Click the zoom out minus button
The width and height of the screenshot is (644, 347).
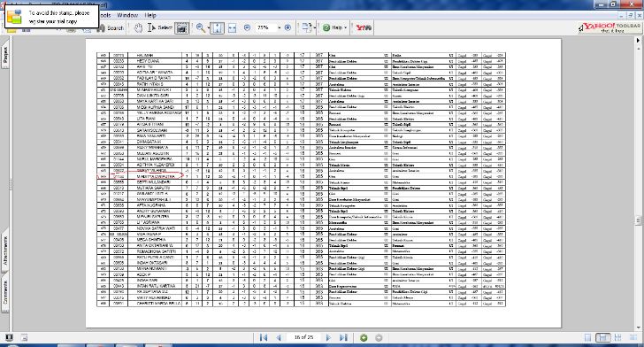click(x=248, y=27)
